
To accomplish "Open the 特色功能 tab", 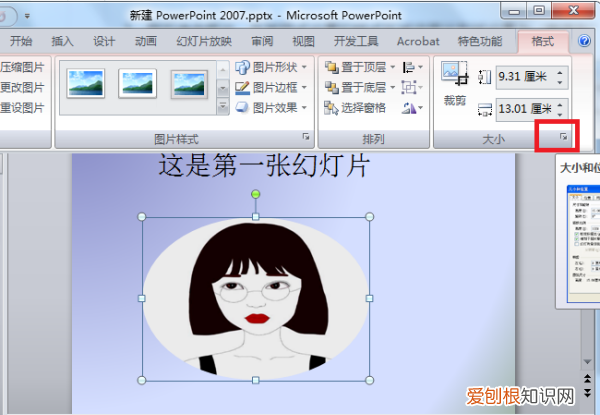I will (x=480, y=41).
